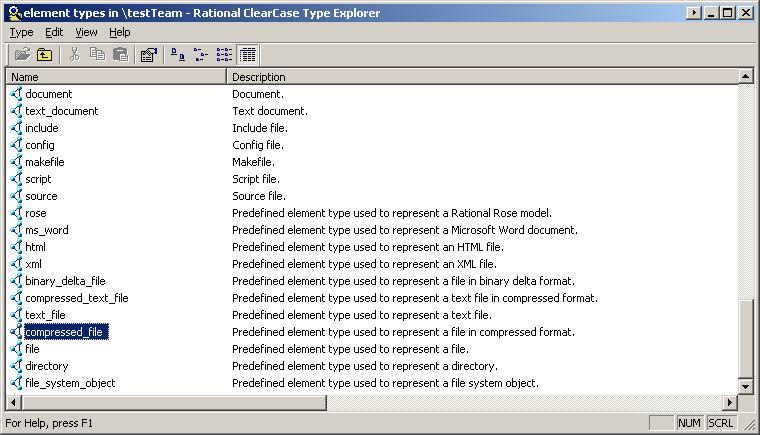Click the Properties toolbar icon

click(x=148, y=55)
